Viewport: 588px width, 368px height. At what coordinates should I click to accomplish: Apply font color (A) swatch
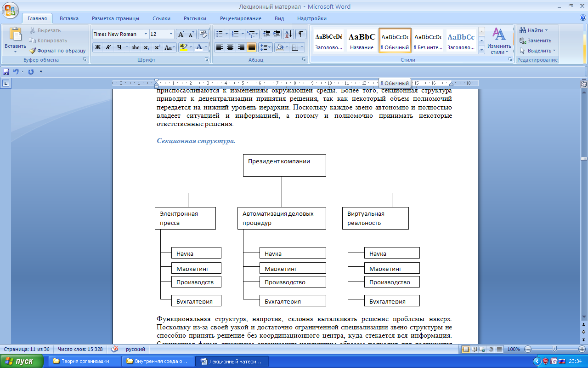199,47
